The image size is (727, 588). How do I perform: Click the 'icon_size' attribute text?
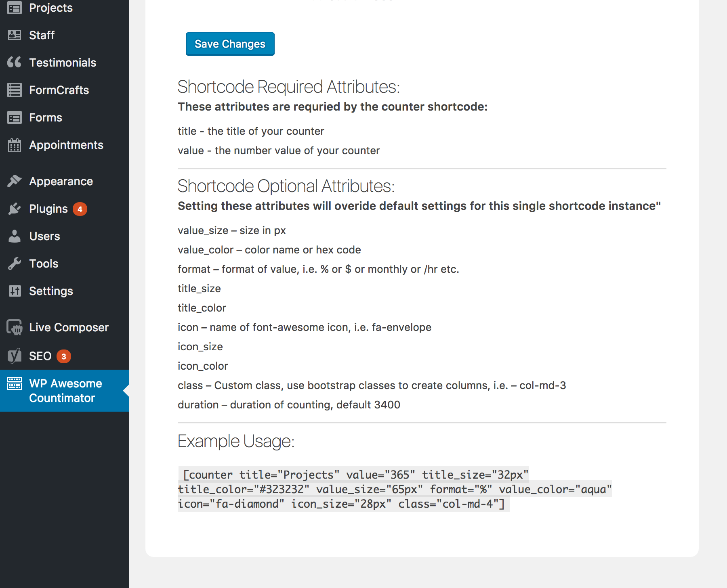click(x=200, y=347)
